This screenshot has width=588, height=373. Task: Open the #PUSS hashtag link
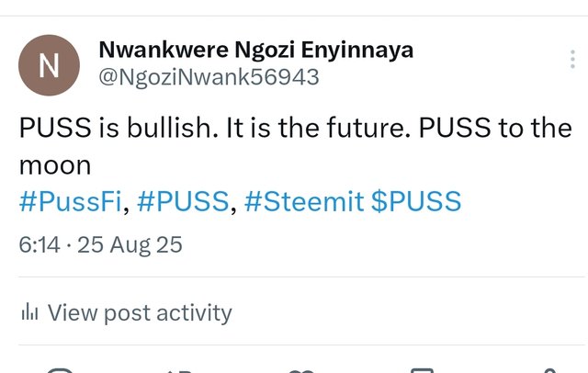click(x=183, y=202)
